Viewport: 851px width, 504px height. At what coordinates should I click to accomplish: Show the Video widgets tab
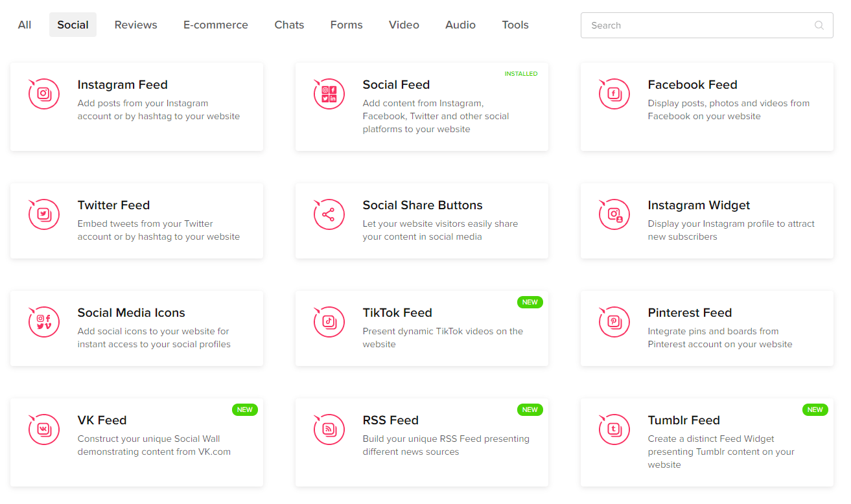pyautogui.click(x=404, y=25)
